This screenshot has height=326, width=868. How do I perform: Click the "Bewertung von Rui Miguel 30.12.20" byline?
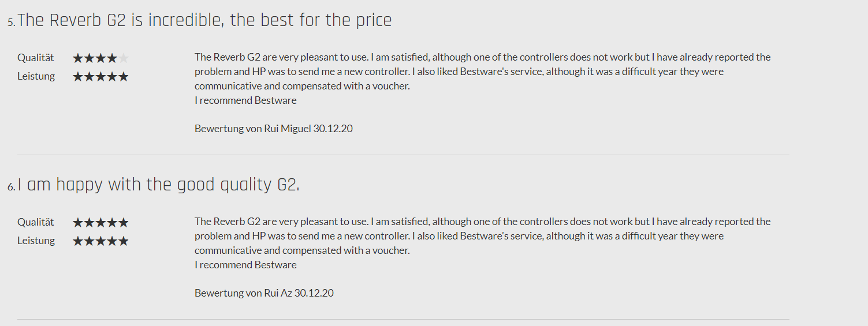click(273, 129)
